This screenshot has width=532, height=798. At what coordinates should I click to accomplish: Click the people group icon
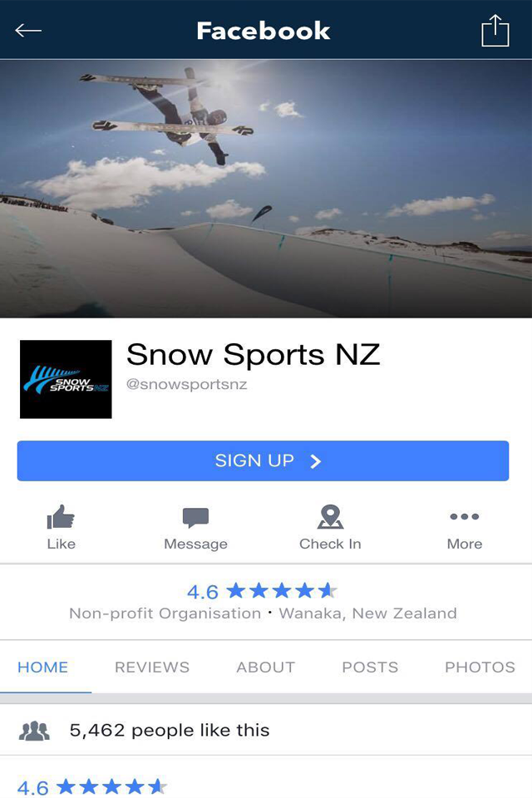coord(34,731)
